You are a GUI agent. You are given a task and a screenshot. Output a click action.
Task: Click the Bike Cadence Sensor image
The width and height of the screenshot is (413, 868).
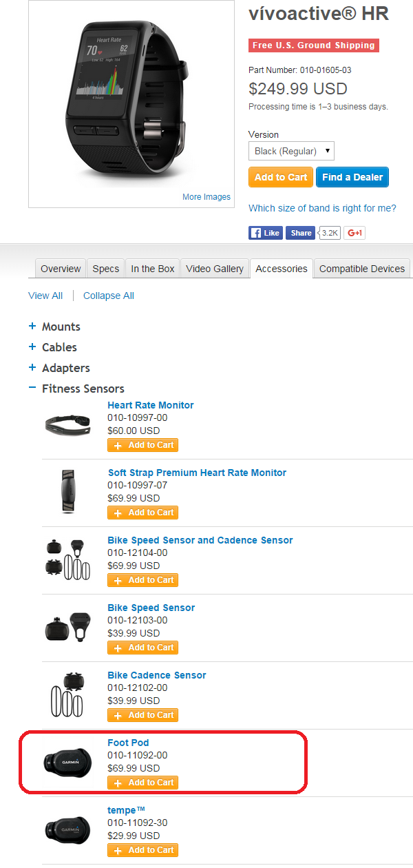[67, 694]
